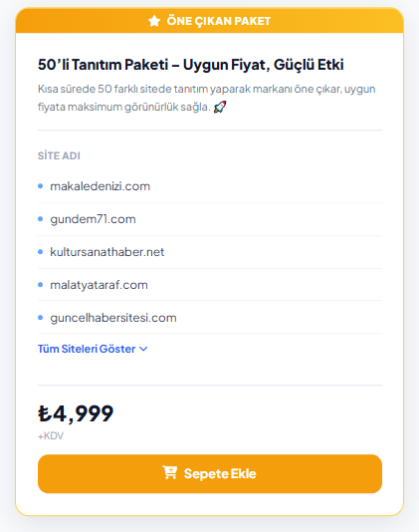Click the blue bullet beside kultursanathaber.net

pos(41,252)
